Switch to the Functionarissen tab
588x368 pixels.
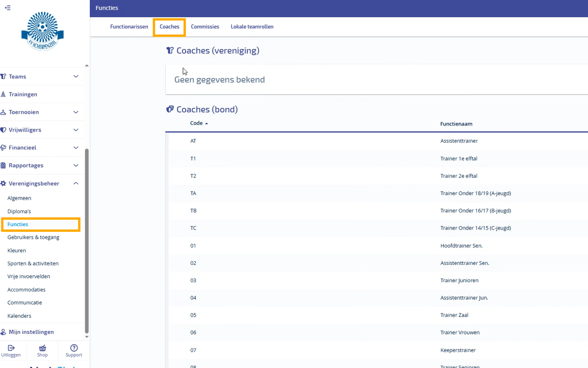pos(129,27)
